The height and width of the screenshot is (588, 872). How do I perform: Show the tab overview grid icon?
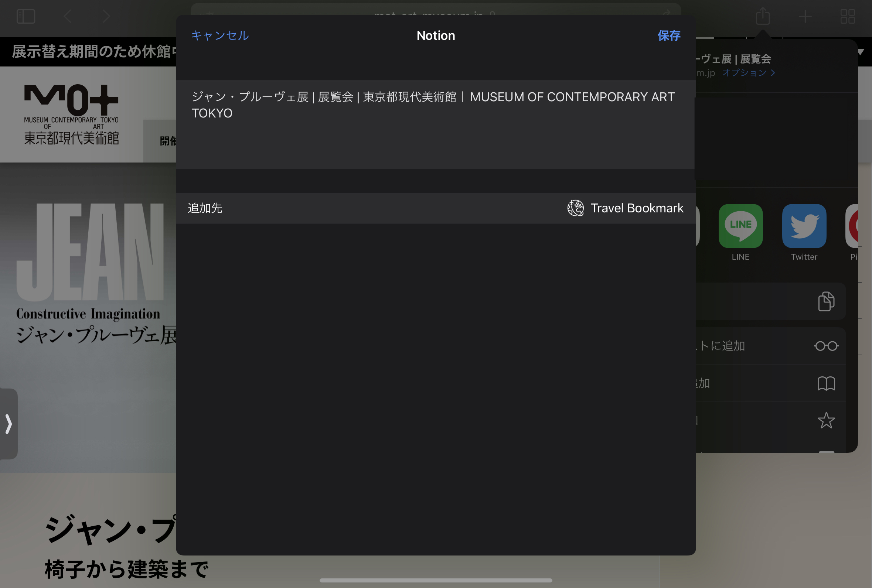pos(847,17)
